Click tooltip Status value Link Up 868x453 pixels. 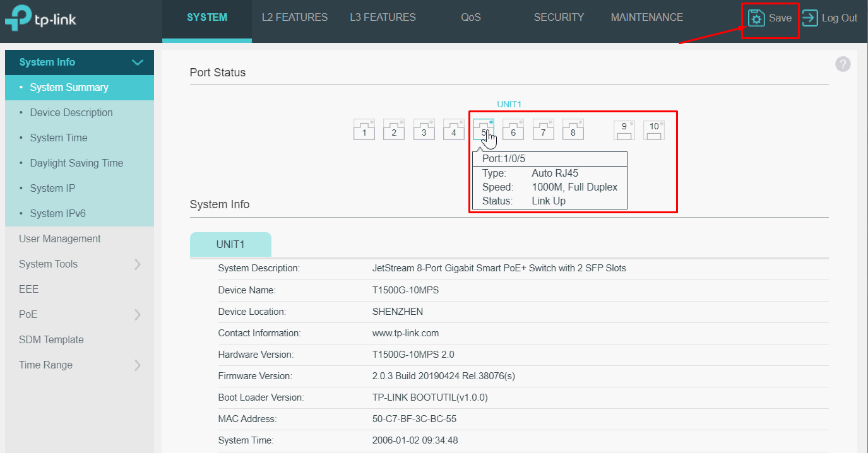click(549, 201)
